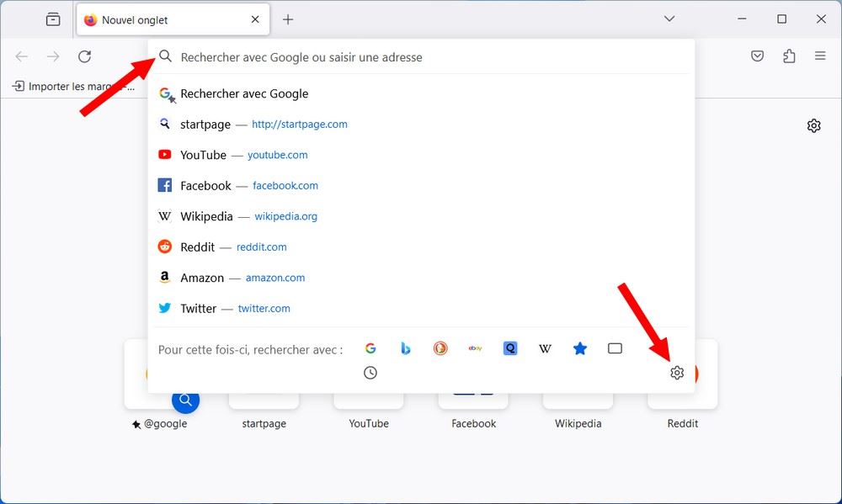842x504 pixels.
Task: Open search settings via the lower gear icon
Action: pos(677,372)
